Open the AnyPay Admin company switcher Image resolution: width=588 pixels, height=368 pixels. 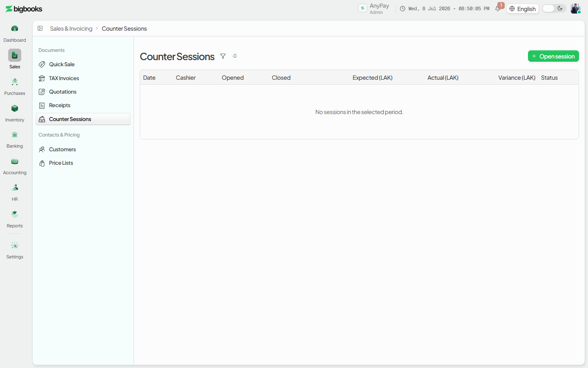(x=374, y=9)
